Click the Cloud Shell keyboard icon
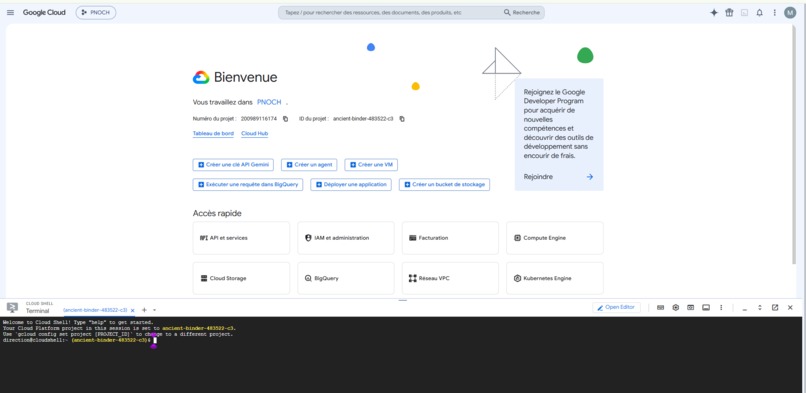Viewport: 806px width, 393px height. (x=661, y=307)
